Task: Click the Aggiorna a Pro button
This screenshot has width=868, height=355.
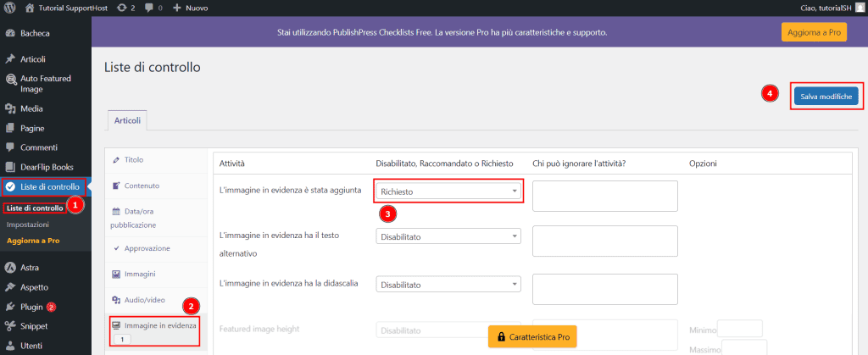Action: point(815,32)
